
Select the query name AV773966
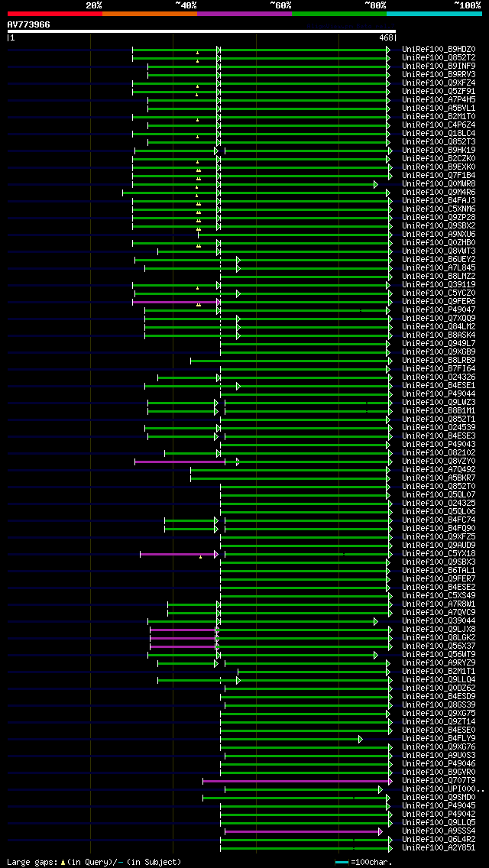[x=29, y=24]
